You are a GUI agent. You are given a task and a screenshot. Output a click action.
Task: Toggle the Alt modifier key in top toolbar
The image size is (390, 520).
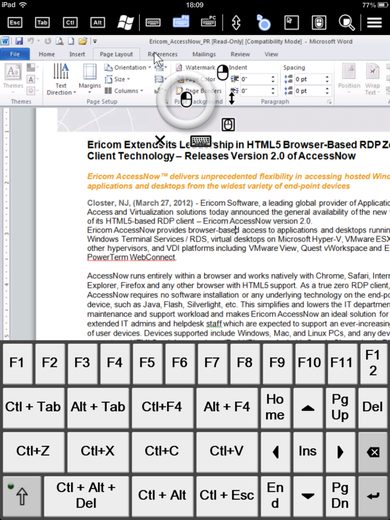[x=97, y=23]
